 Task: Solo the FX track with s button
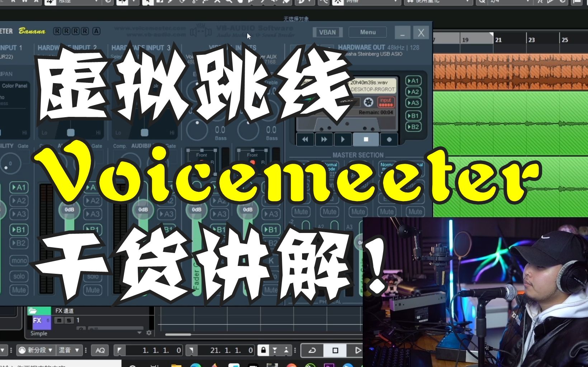(x=69, y=320)
